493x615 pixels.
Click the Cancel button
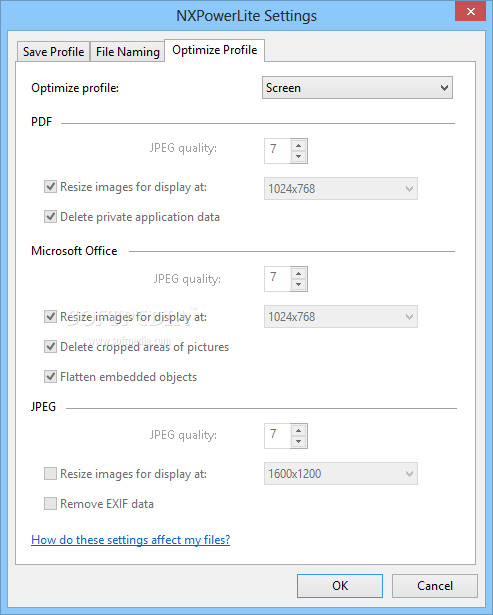click(x=435, y=586)
